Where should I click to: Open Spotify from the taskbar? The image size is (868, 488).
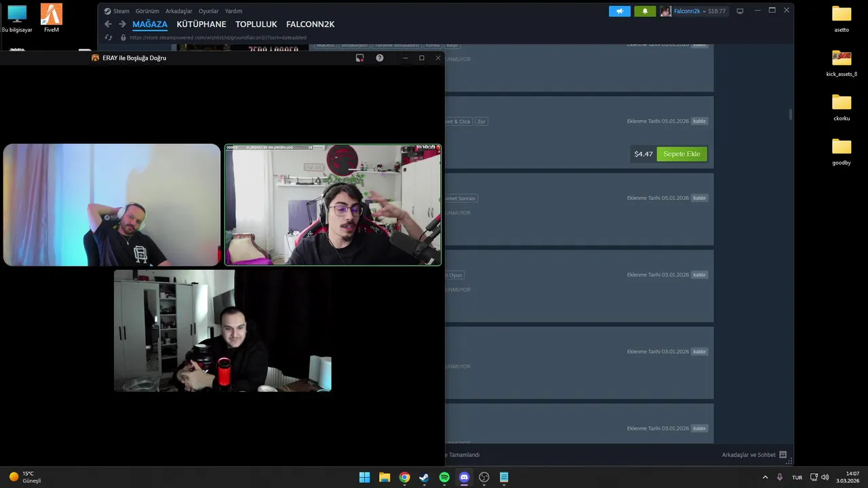pos(444,477)
